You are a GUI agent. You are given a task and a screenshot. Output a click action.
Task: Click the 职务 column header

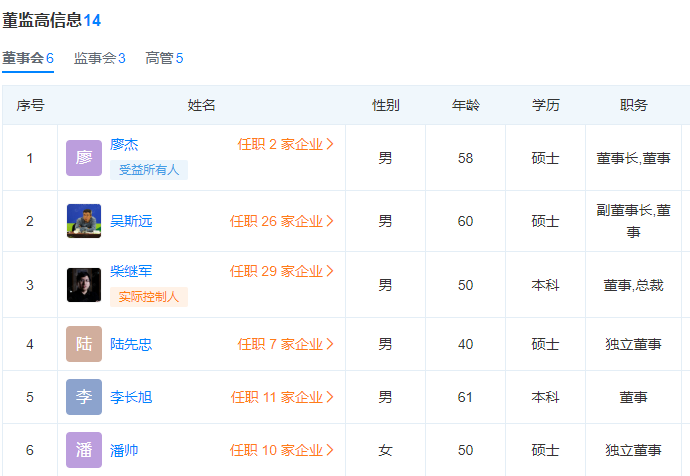pyautogui.click(x=634, y=105)
